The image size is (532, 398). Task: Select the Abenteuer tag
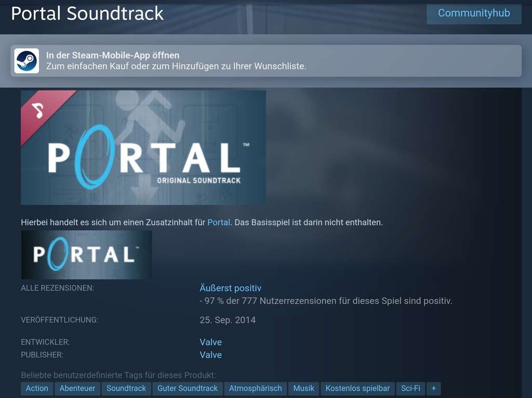pyautogui.click(x=77, y=388)
